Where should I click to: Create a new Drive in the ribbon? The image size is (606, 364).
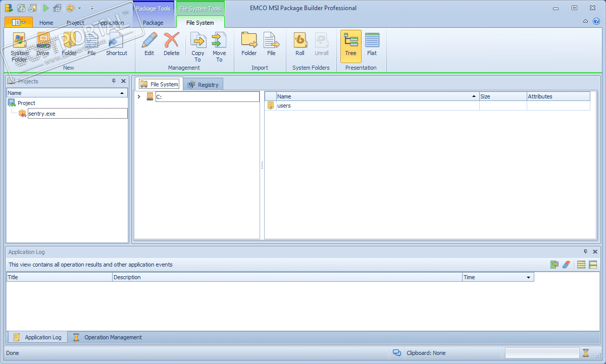click(43, 44)
